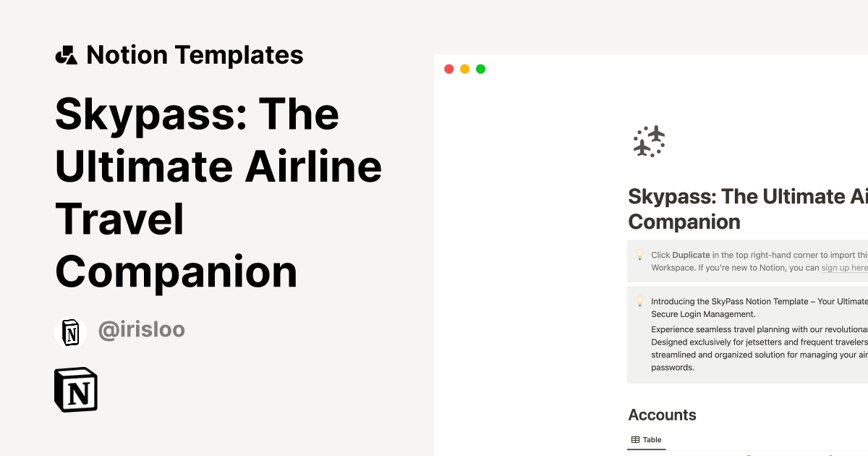Select the airplane page icon on the Skypass page
Viewport: 868px width, 456px height.
pos(650,141)
